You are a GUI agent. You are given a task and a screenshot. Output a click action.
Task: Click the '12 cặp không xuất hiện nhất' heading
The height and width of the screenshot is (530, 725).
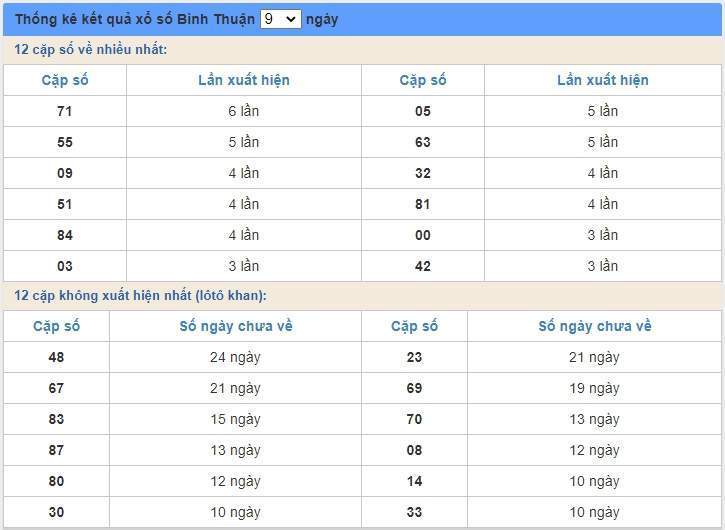click(x=140, y=295)
